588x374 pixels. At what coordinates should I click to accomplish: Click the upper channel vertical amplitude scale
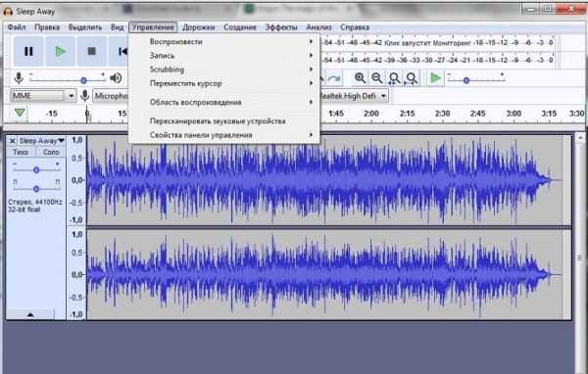pyautogui.click(x=76, y=180)
